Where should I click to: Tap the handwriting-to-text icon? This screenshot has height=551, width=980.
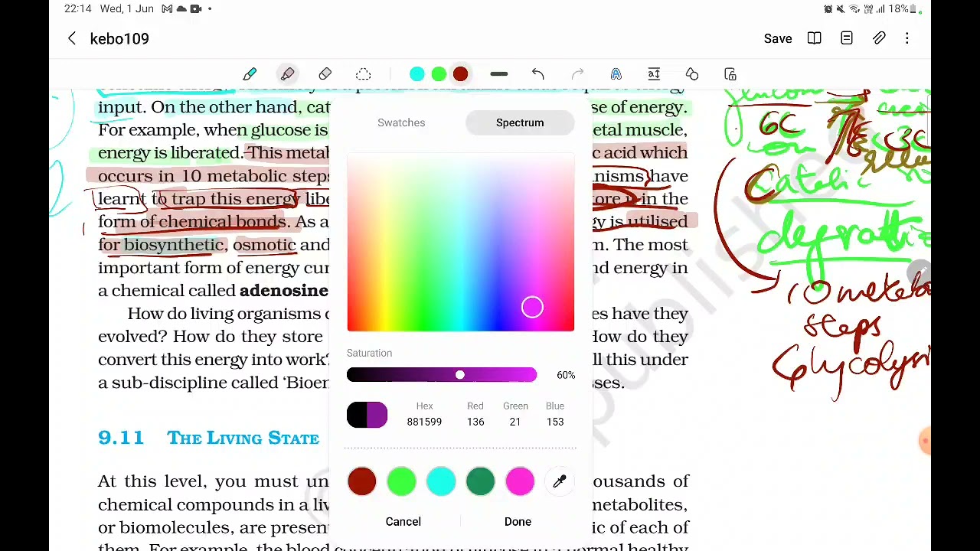(616, 74)
